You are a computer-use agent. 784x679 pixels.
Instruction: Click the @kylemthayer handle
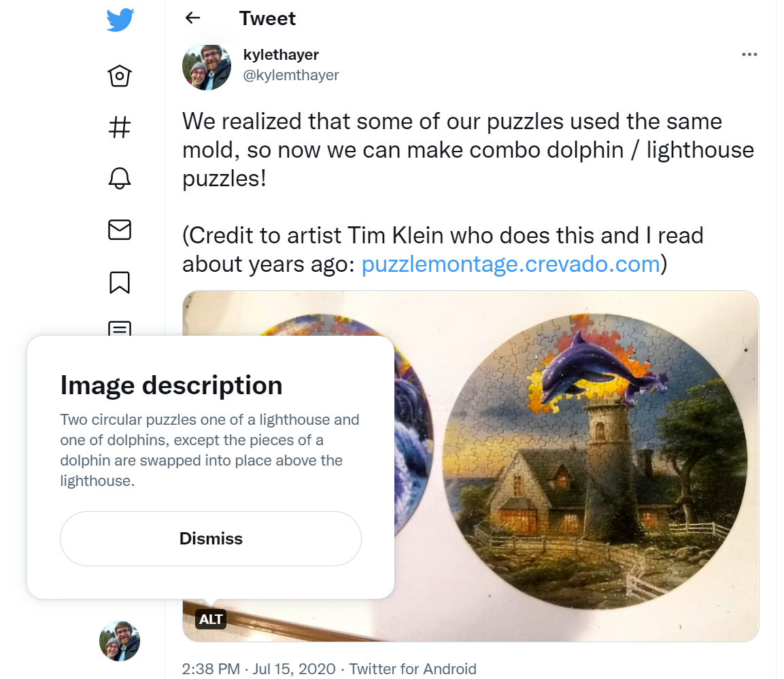click(x=292, y=75)
